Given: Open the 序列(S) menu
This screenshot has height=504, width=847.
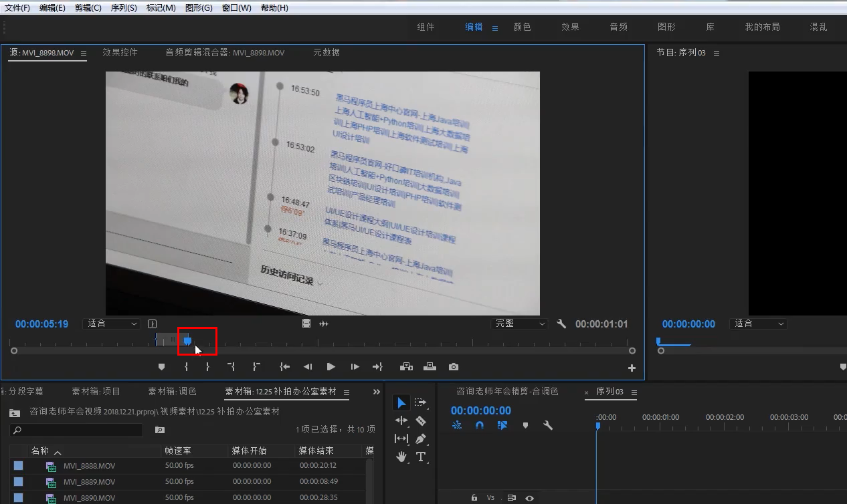Looking at the screenshot, I should pyautogui.click(x=123, y=7).
